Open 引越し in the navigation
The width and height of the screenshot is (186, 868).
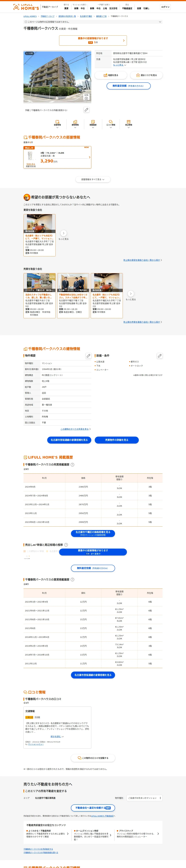point(146,8)
